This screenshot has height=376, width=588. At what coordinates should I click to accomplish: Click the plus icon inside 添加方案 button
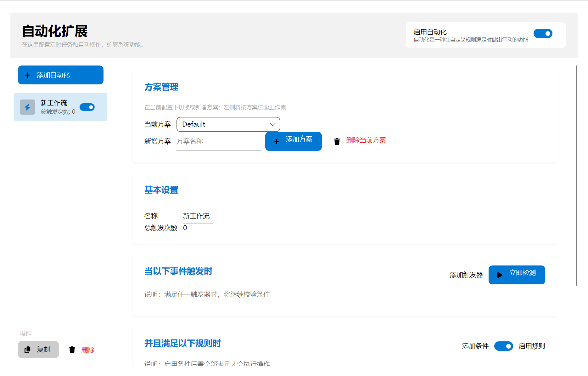tap(277, 141)
